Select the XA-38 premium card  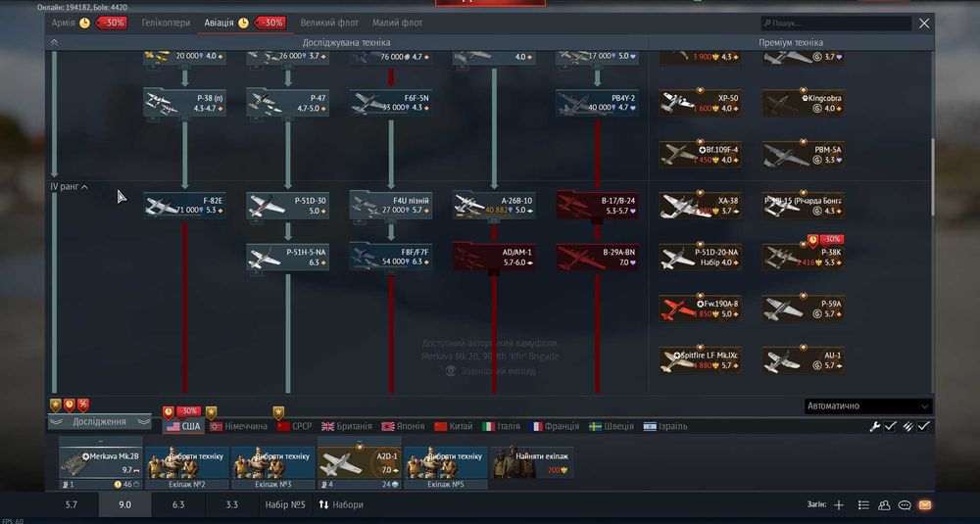(700, 206)
